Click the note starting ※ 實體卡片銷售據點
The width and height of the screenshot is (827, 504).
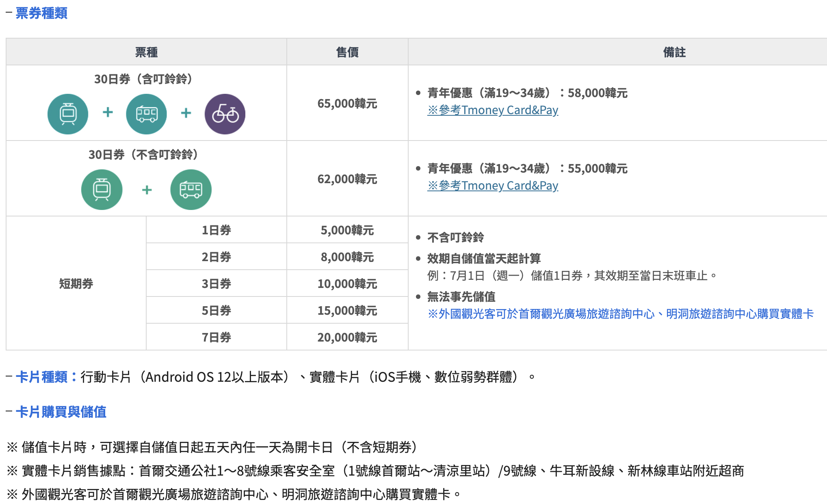coord(375,471)
